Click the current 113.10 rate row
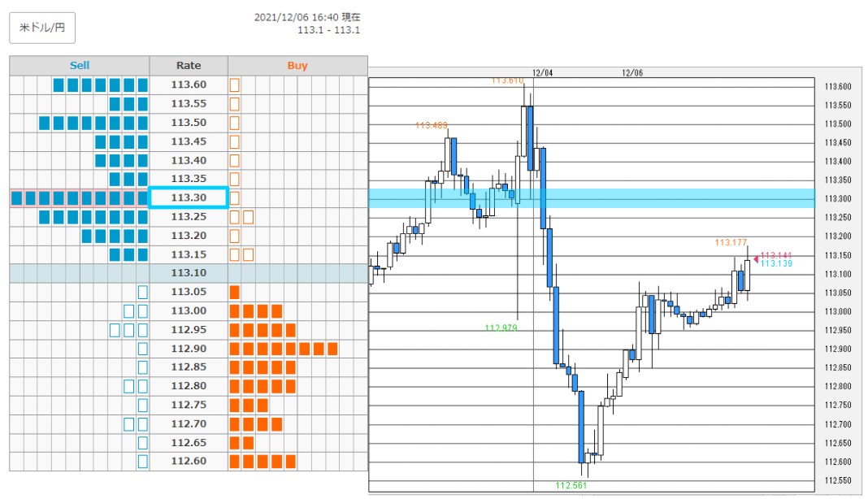The image size is (868, 499). click(x=189, y=273)
